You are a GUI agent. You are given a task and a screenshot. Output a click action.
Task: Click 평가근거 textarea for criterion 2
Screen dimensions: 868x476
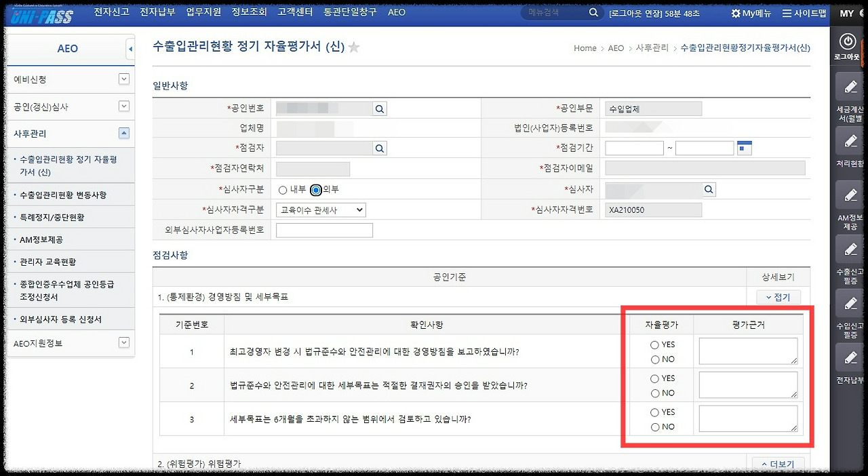point(748,385)
